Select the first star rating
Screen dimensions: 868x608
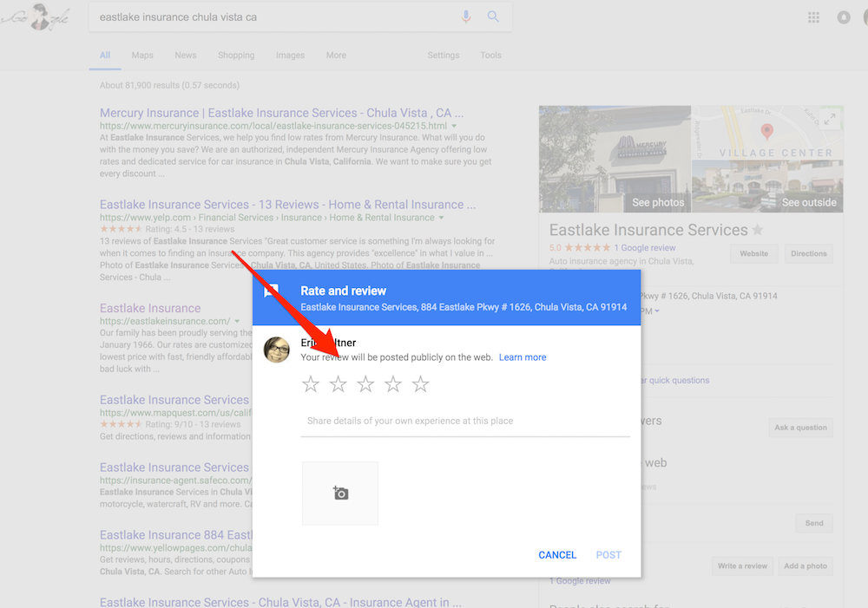311,384
